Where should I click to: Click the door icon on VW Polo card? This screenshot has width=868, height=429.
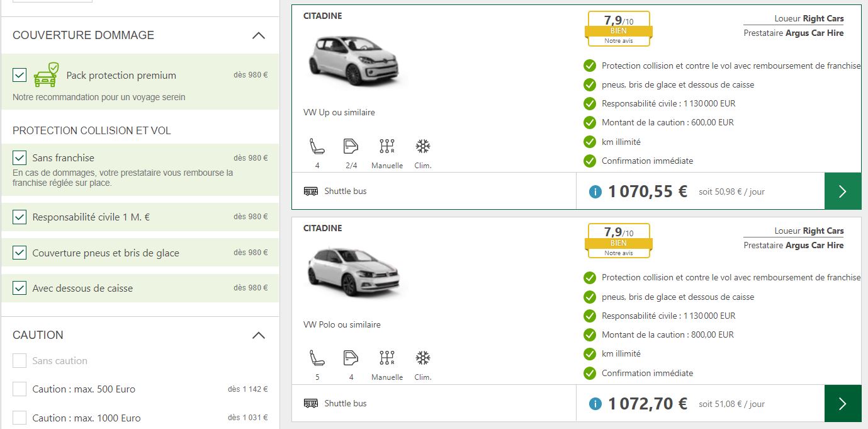[351, 359]
